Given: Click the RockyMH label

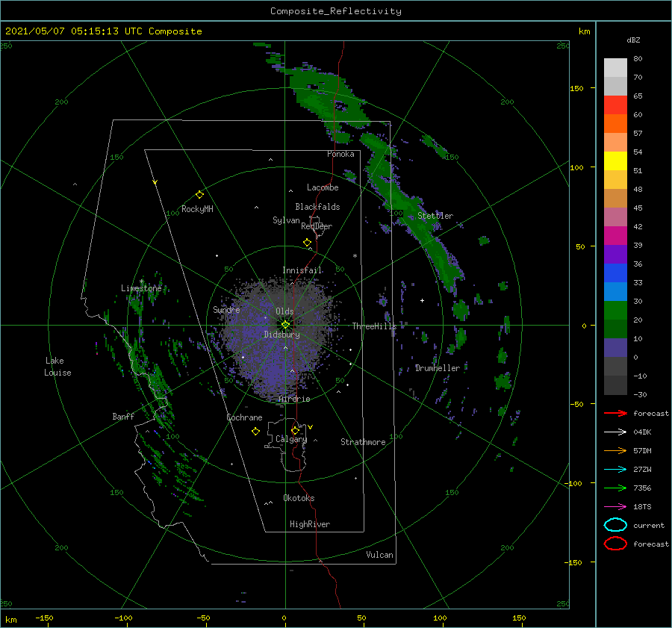Looking at the screenshot, I should (x=197, y=209).
